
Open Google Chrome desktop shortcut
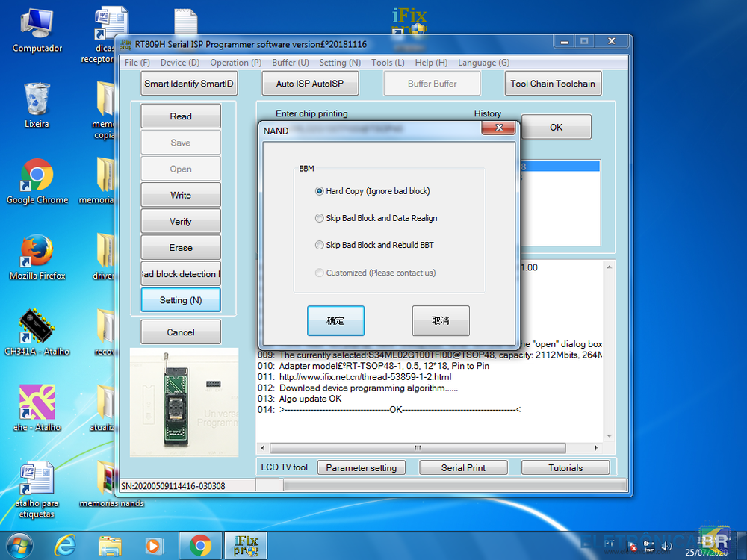coord(37,177)
